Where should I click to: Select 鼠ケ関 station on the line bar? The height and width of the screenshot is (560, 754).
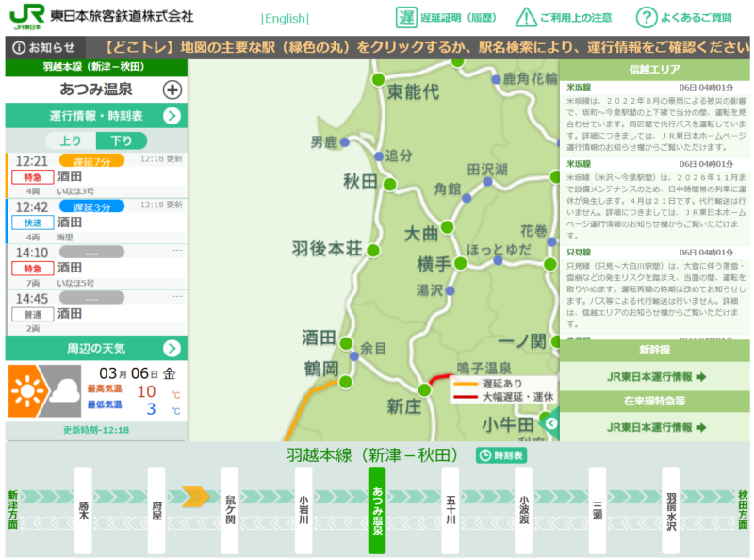(230, 510)
